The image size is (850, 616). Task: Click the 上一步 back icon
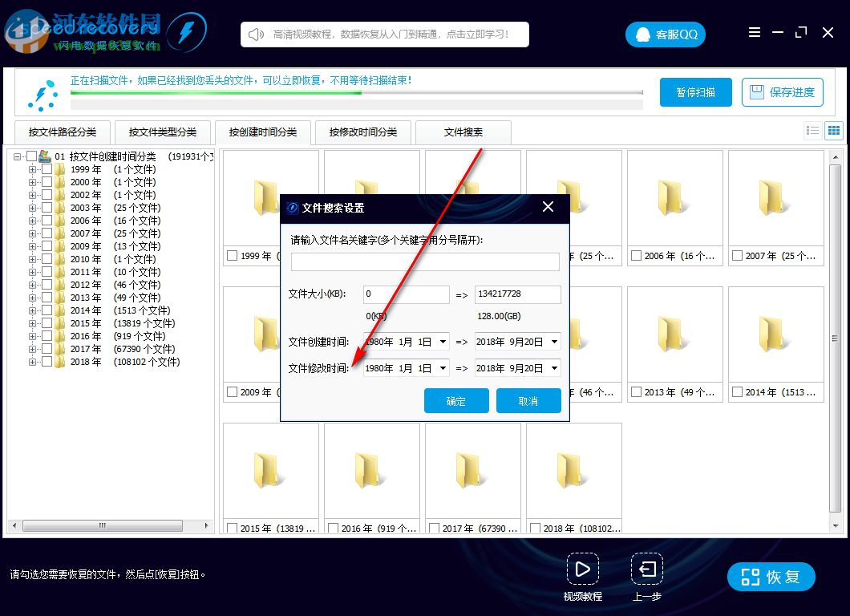coord(647,568)
